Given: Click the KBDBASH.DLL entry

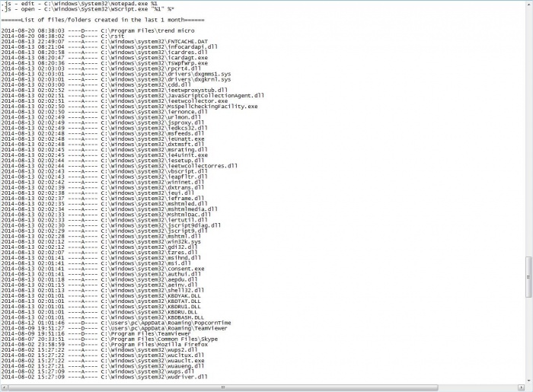Looking at the screenshot, I should [103, 317].
